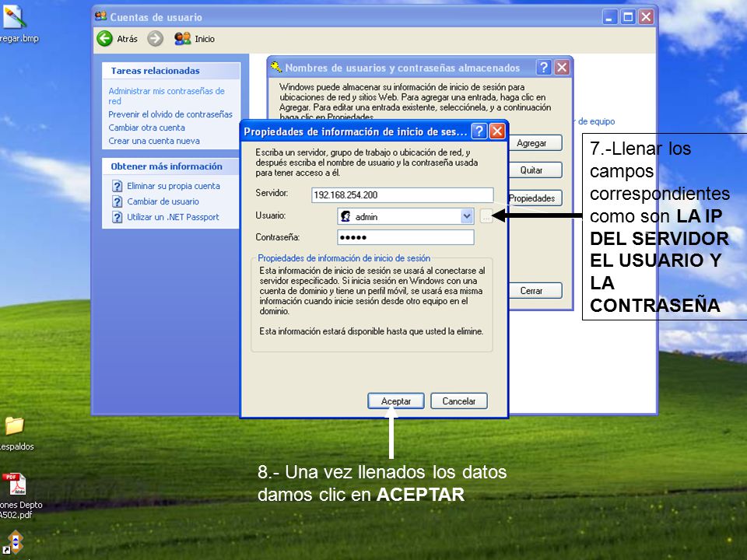Close the Propiedades de información dialog
Screen dimensions: 747x560
click(x=497, y=131)
